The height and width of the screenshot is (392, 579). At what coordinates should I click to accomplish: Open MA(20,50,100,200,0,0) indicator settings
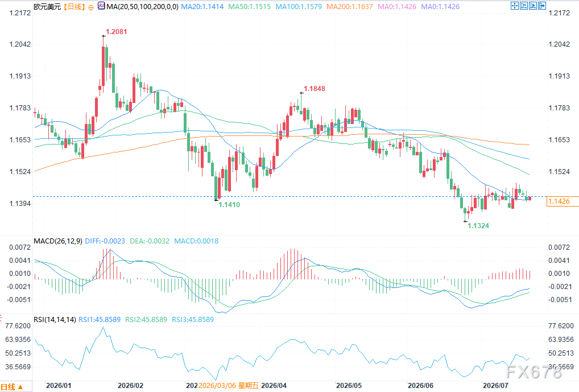[142, 7]
